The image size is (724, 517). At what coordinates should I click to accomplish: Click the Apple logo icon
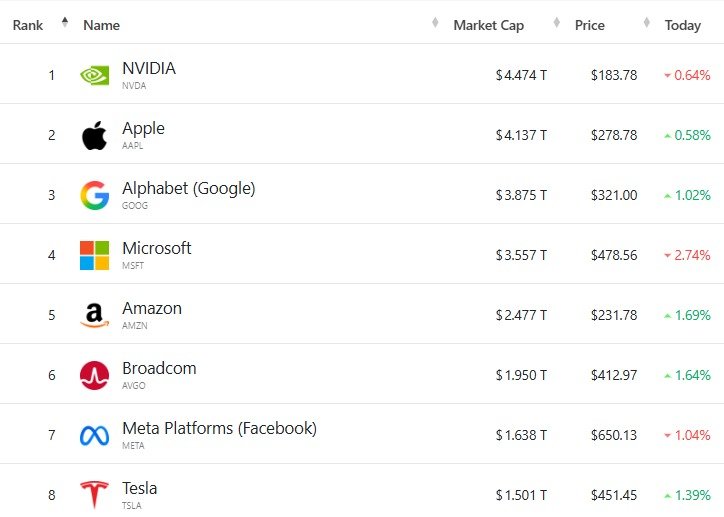pos(94,135)
